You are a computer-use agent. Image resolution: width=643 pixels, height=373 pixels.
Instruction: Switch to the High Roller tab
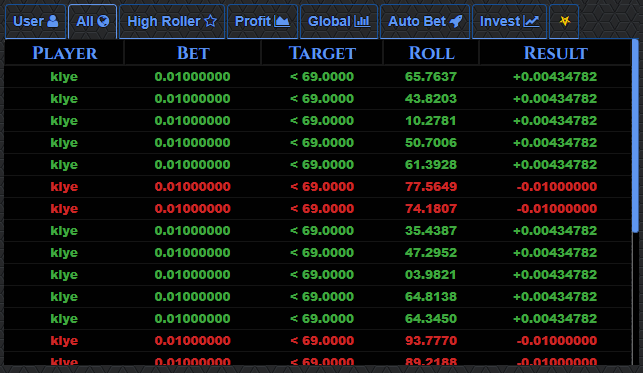tap(172, 21)
